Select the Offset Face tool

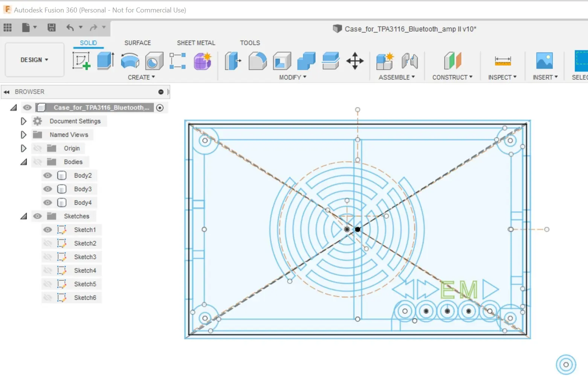click(331, 61)
